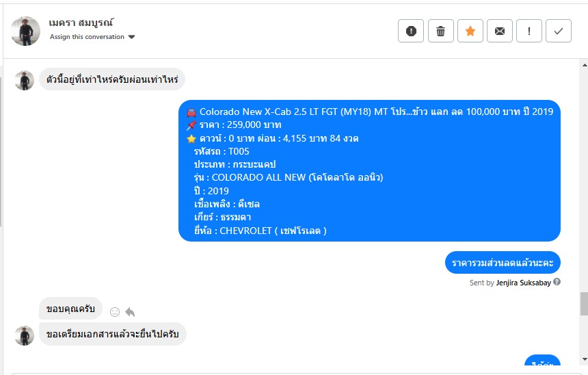React with smiley emoji to ขอบคุณครับ message
Screen dimensions: 588x375
pyautogui.click(x=115, y=312)
